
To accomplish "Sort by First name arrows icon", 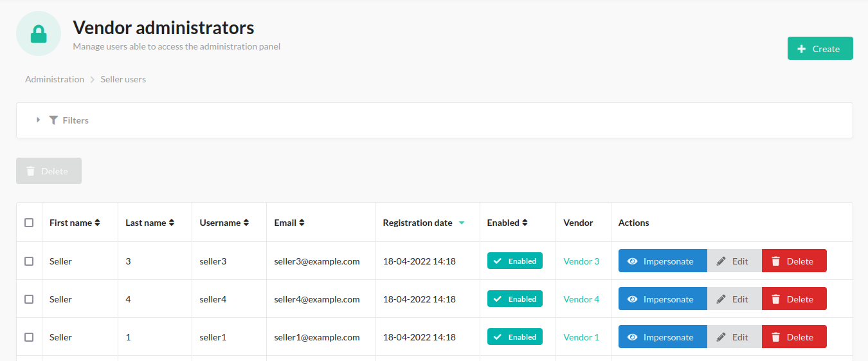I will click(x=97, y=223).
